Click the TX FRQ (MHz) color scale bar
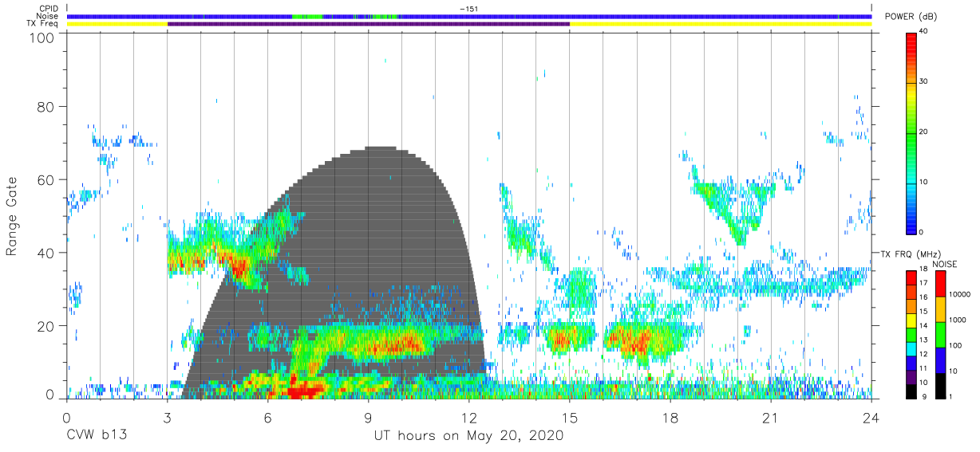980x452 pixels. [911, 334]
